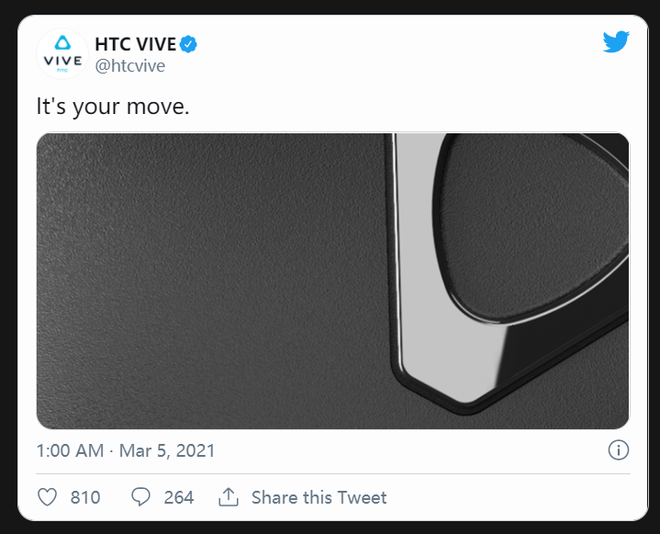Open the HTC VIVE display name
The image size is (660, 534).
click(x=136, y=44)
